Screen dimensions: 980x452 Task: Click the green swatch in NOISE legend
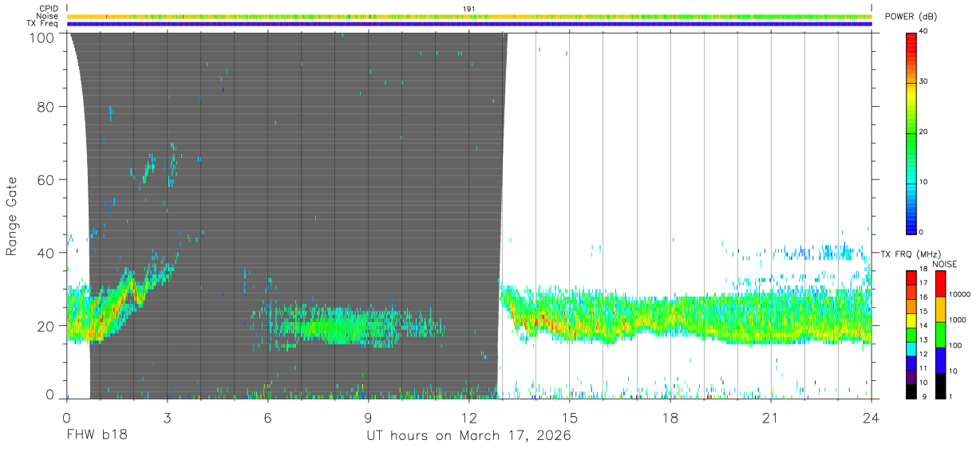click(x=940, y=334)
